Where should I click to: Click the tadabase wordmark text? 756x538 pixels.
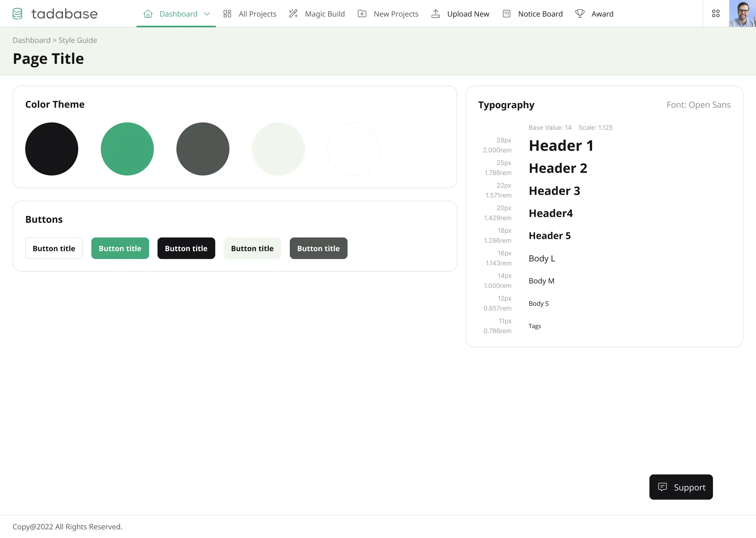[65, 14]
